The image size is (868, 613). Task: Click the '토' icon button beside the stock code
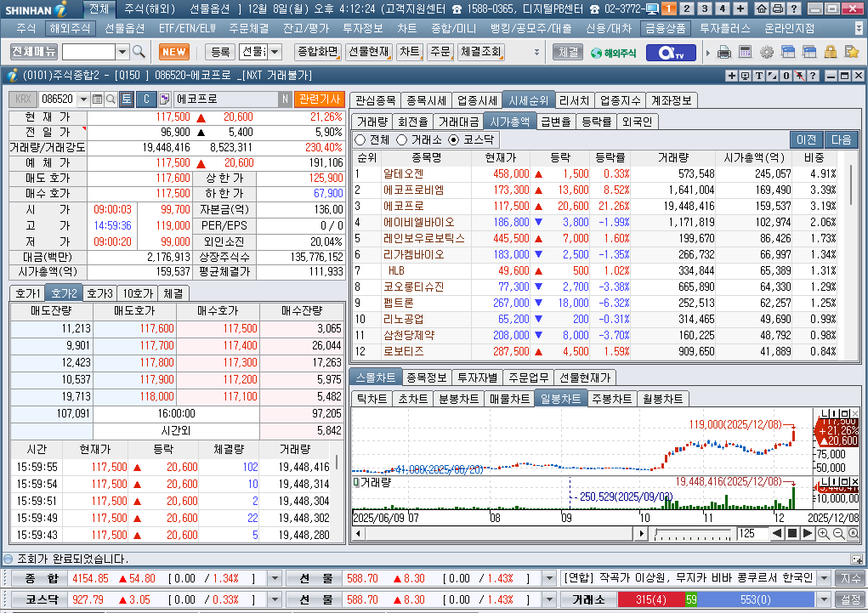coord(126,99)
